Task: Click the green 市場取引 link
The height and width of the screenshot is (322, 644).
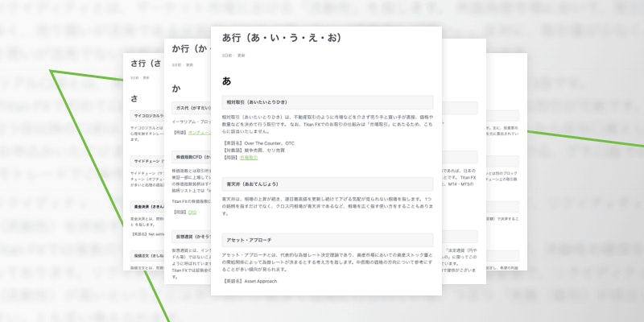Action: tap(251, 159)
